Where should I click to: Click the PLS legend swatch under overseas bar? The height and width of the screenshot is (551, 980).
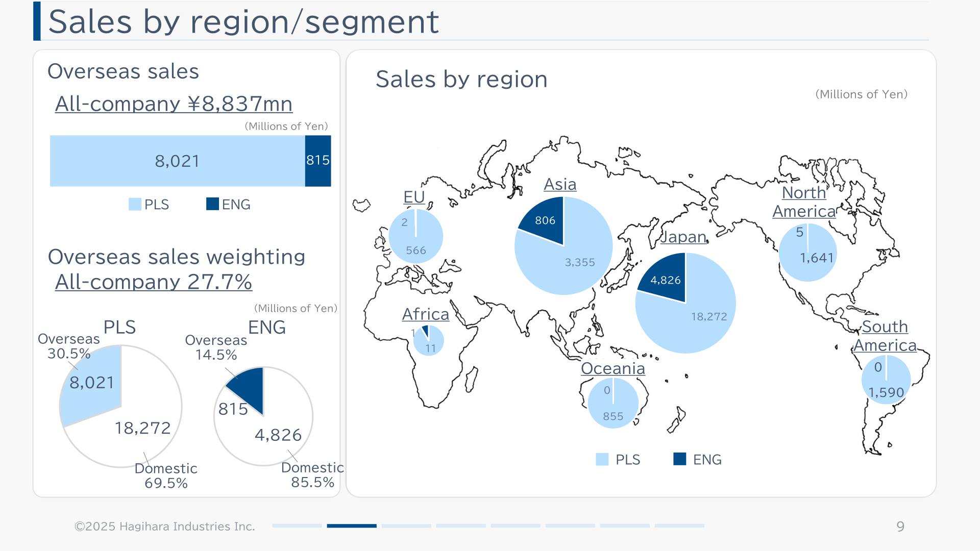[135, 205]
